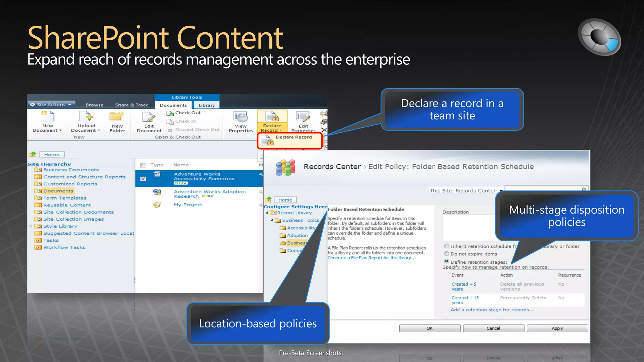Select the Do not expire items option
This screenshot has height=362, width=644.
tap(447, 254)
